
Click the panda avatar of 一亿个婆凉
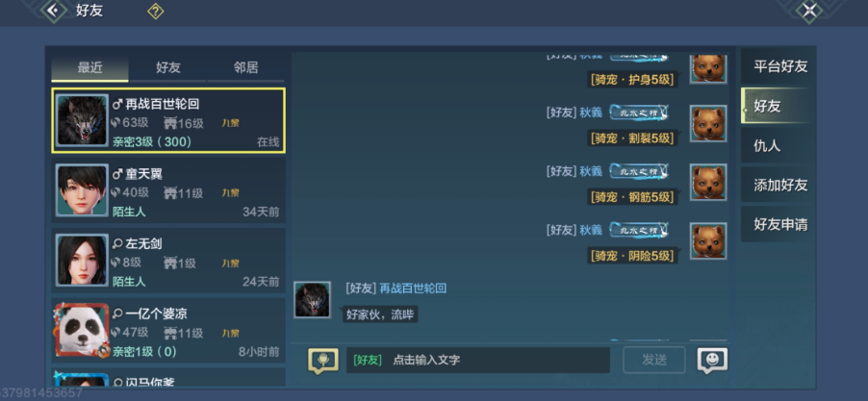click(82, 330)
